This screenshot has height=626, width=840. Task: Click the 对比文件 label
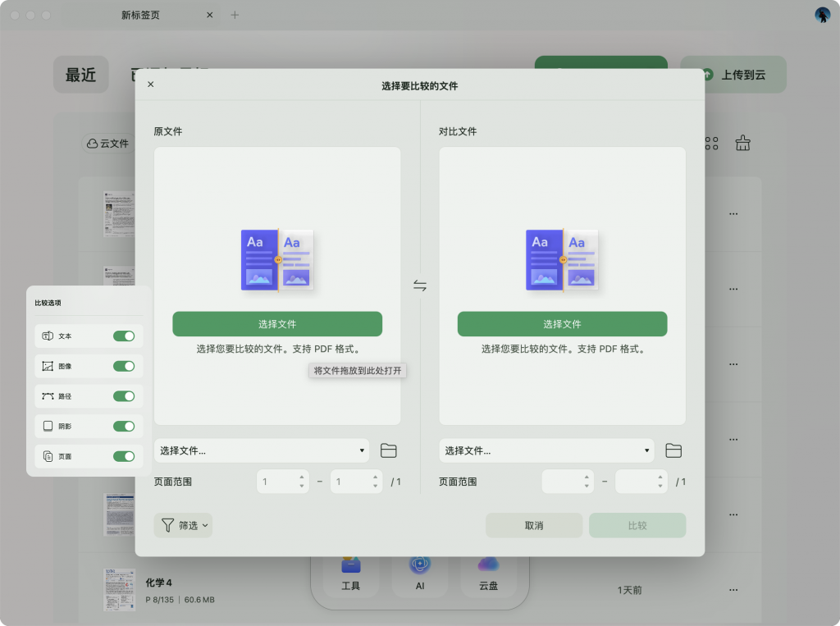point(458,131)
